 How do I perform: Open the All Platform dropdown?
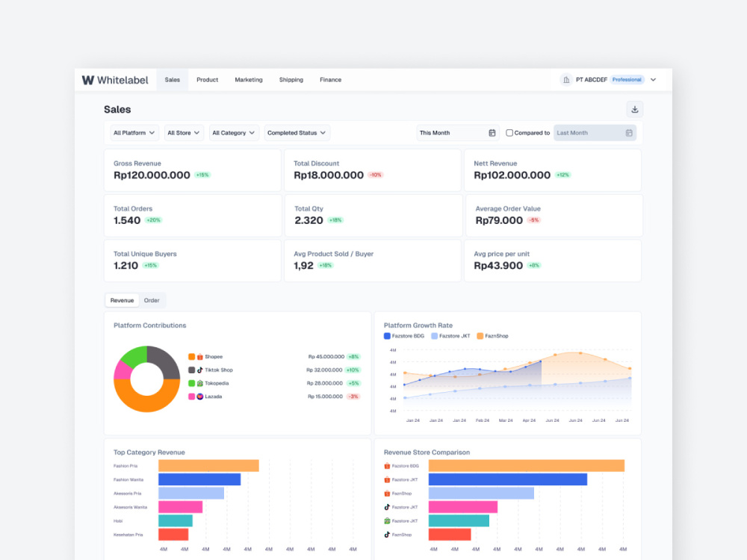[x=134, y=133]
